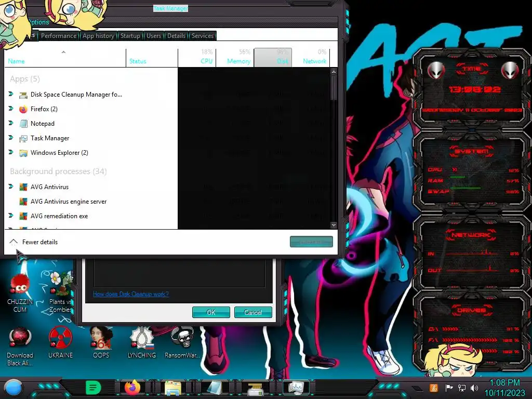Click the Firefox icon in Task Manager list
This screenshot has width=532, height=399.
click(x=23, y=109)
